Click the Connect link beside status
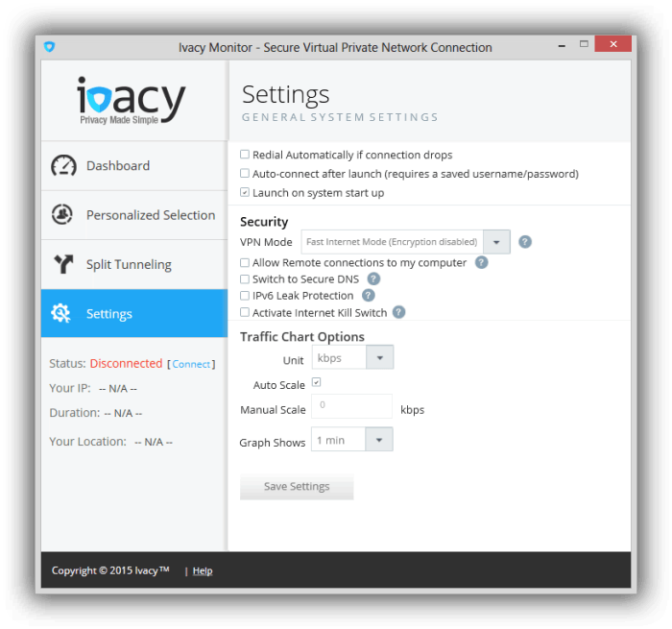Image resolution: width=672 pixels, height=629 pixels. tap(191, 364)
